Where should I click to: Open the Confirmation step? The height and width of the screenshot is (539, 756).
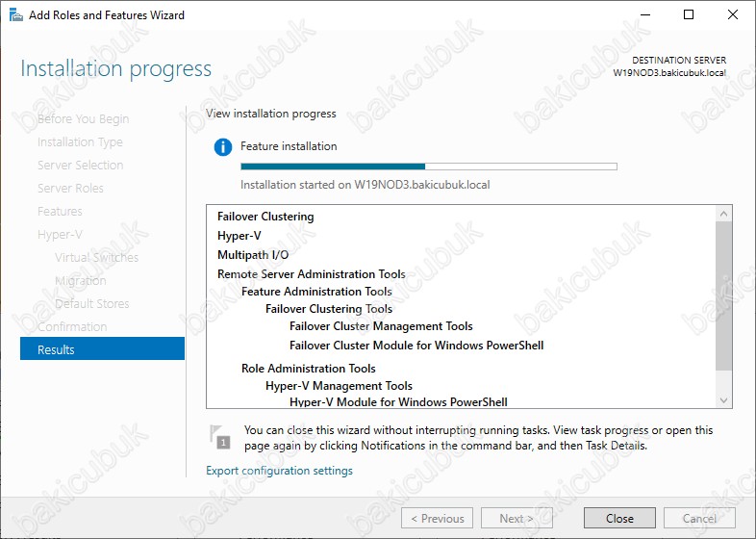tap(72, 326)
